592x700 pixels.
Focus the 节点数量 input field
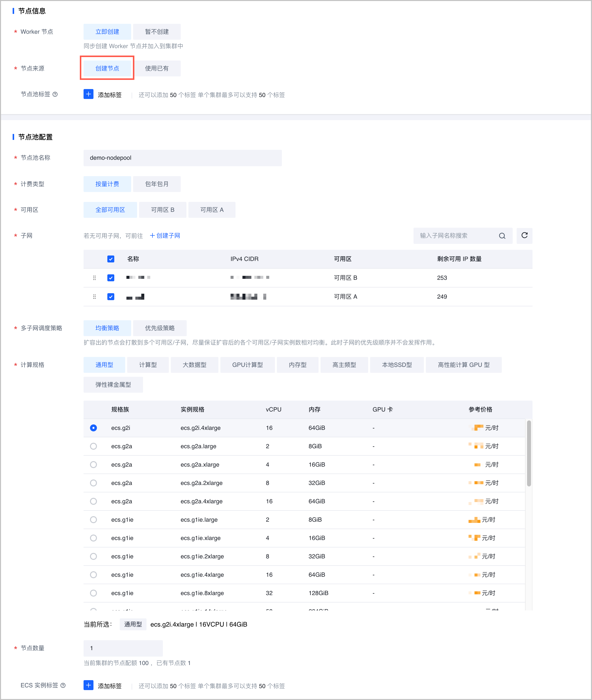[123, 648]
